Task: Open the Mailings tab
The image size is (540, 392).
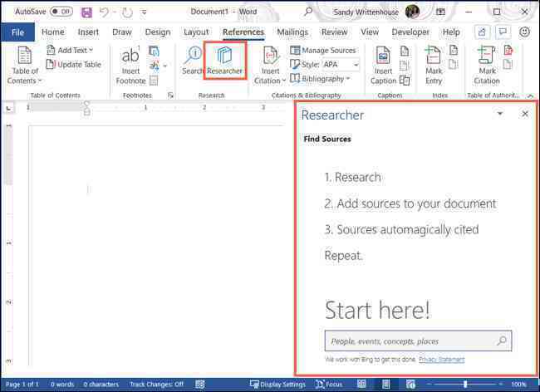Action: [292, 32]
